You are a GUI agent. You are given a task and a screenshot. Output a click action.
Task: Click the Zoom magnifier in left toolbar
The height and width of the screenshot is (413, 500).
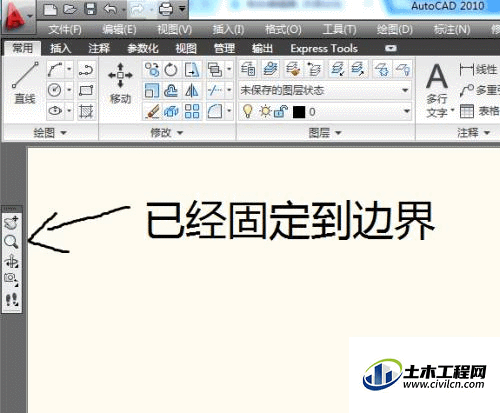pos(11,242)
